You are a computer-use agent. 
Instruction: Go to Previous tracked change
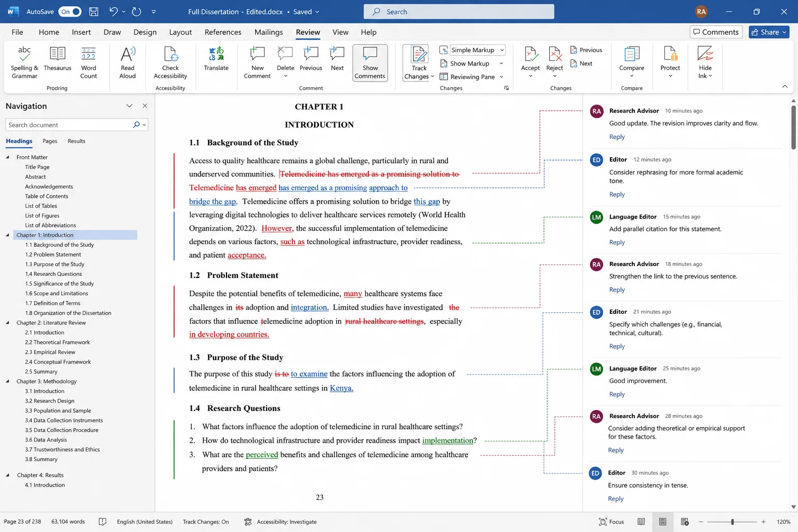tap(586, 50)
